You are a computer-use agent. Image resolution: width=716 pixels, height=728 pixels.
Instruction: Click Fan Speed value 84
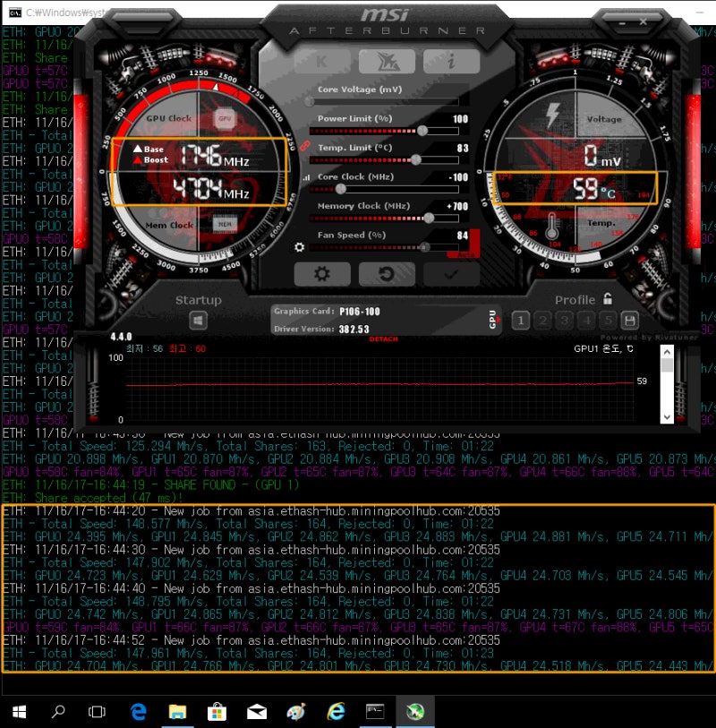coord(462,236)
